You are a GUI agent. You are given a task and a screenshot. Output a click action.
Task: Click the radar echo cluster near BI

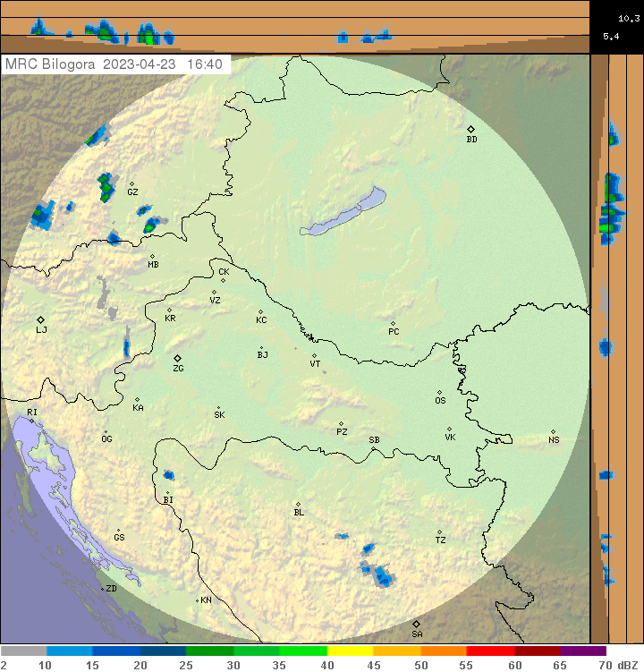coord(168,475)
